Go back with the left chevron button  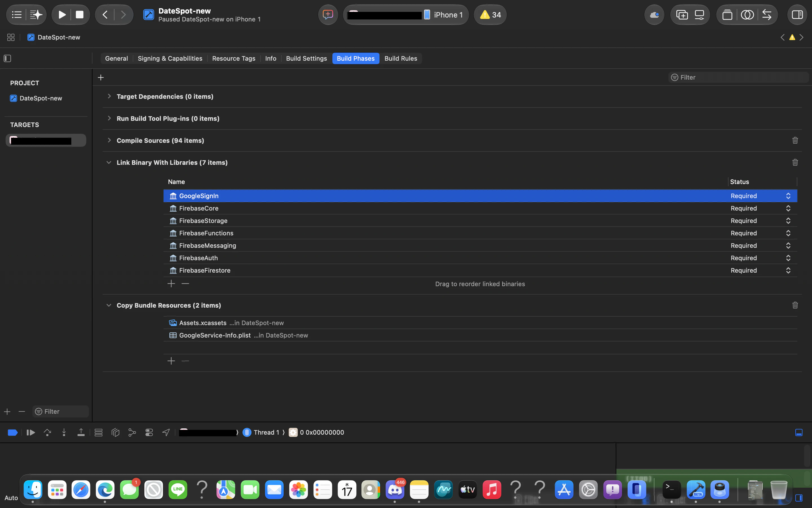tap(105, 15)
